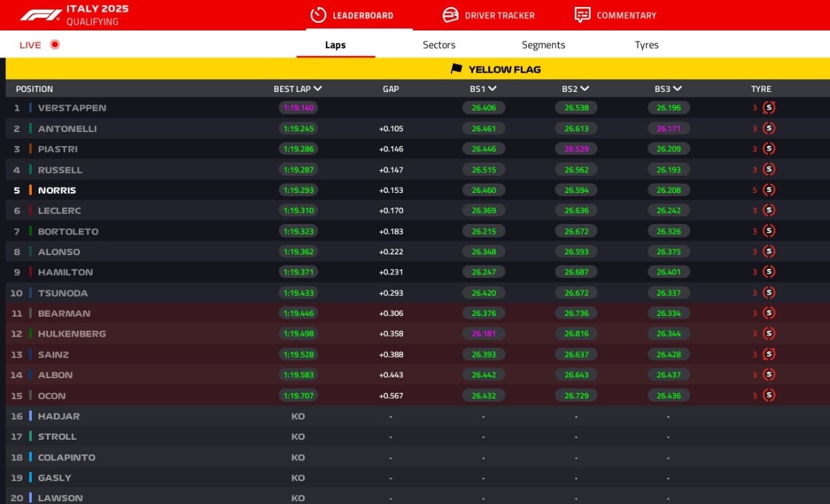Open the Segments tab
The height and width of the screenshot is (504, 830).
click(543, 45)
